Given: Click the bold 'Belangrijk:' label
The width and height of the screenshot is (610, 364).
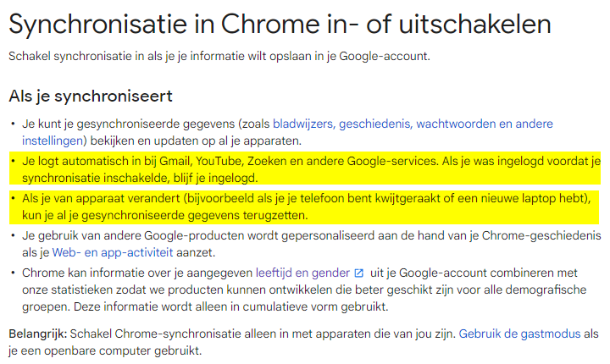Looking at the screenshot, I should click(x=38, y=334).
